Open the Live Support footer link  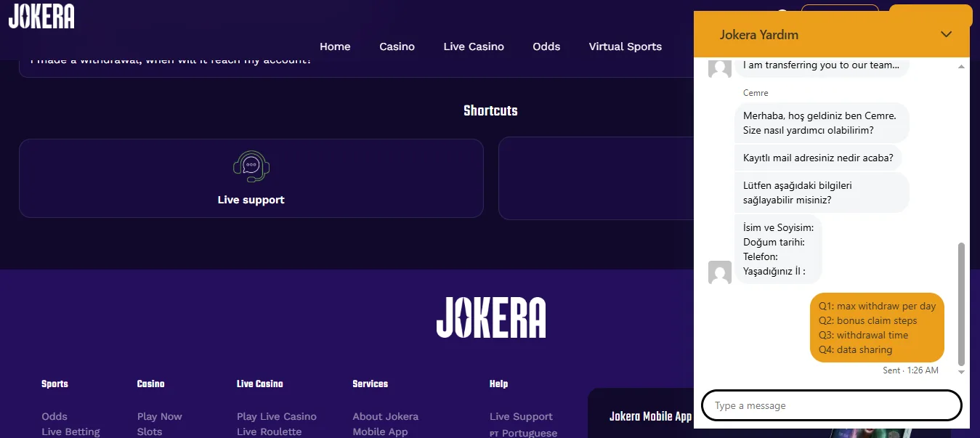[521, 416]
